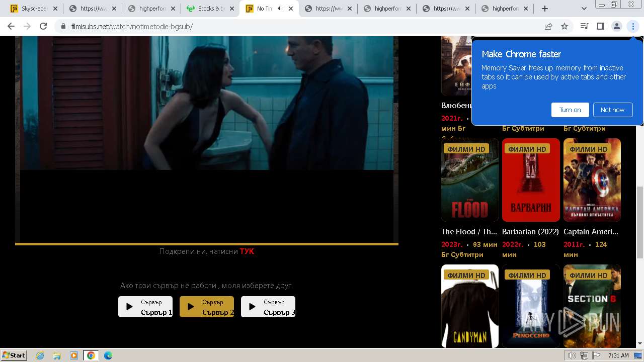Turn on Memory Saver

pyautogui.click(x=570, y=110)
